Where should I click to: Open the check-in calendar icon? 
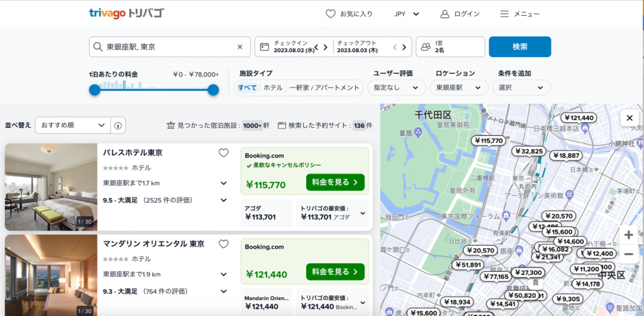[265, 47]
